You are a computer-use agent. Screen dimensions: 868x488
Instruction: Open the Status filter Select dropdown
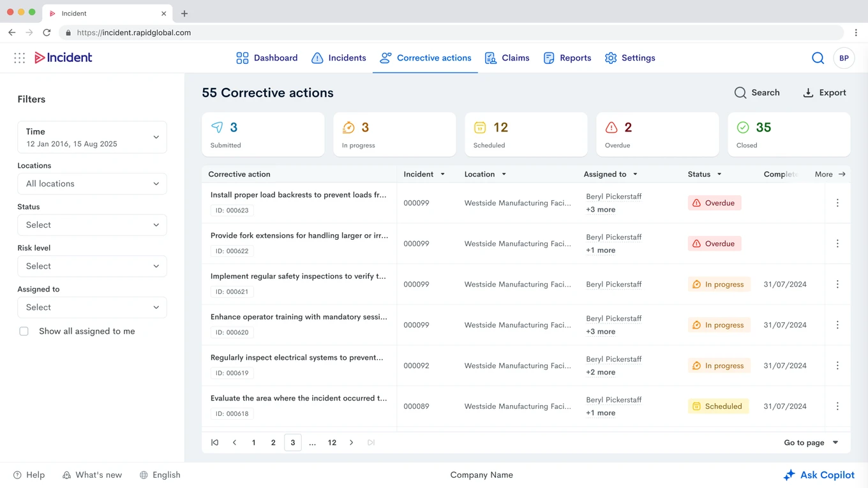(x=92, y=225)
